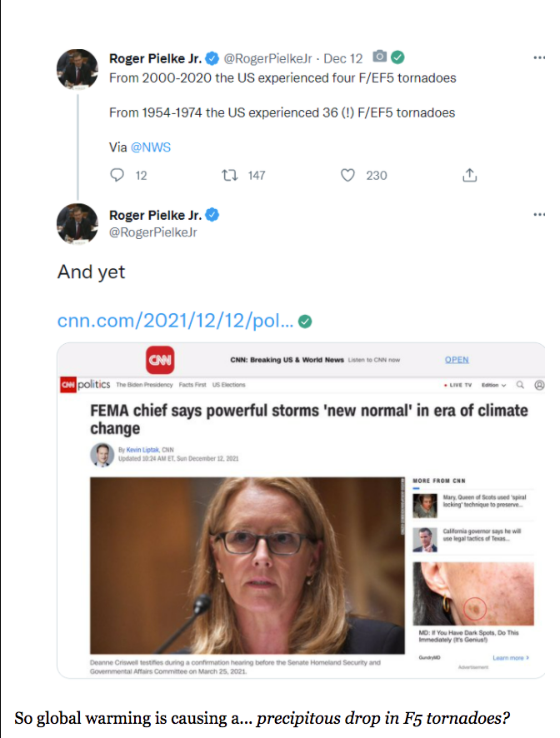Open the camera icon beside Dec 12
560x738 pixels.
point(379,57)
